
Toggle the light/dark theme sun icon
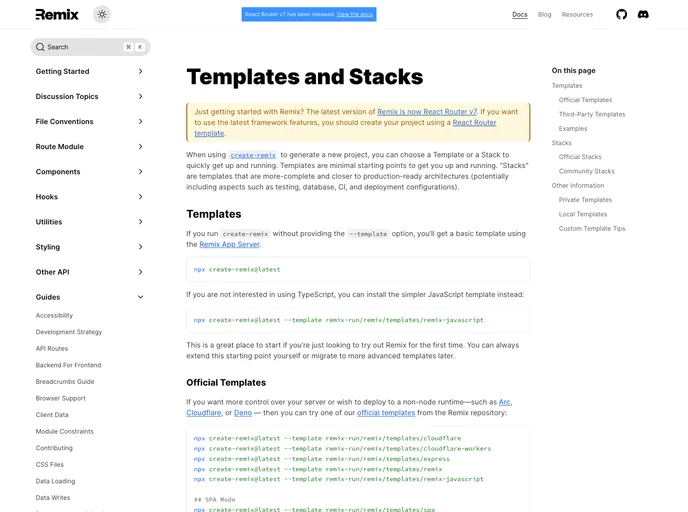[x=102, y=14]
